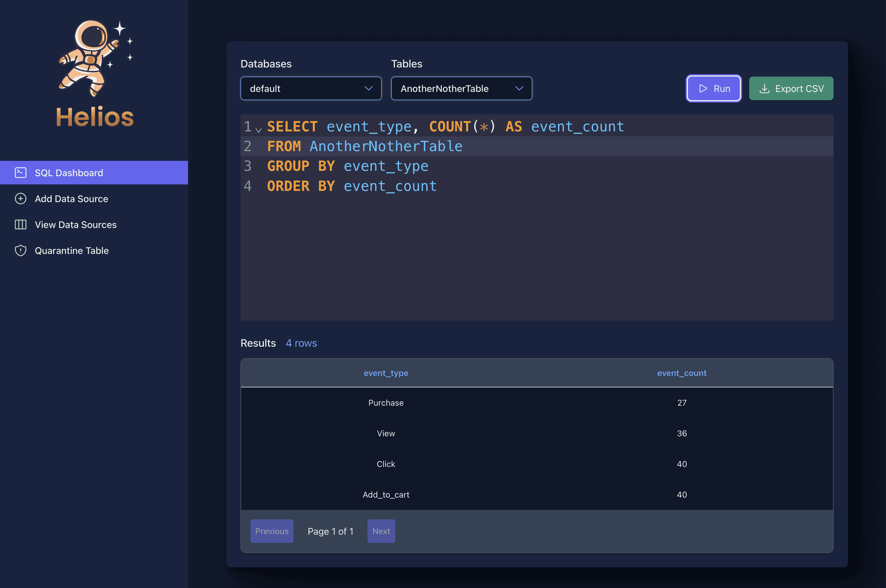Viewport: 886px width, 588px height.
Task: Place cursor on GROUP BY line
Action: [x=348, y=166]
